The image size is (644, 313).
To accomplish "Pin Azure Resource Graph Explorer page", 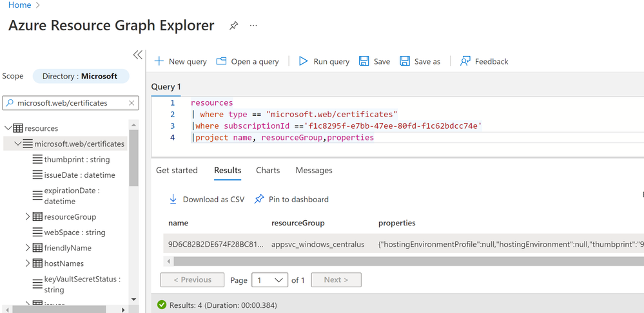I will pyautogui.click(x=233, y=26).
